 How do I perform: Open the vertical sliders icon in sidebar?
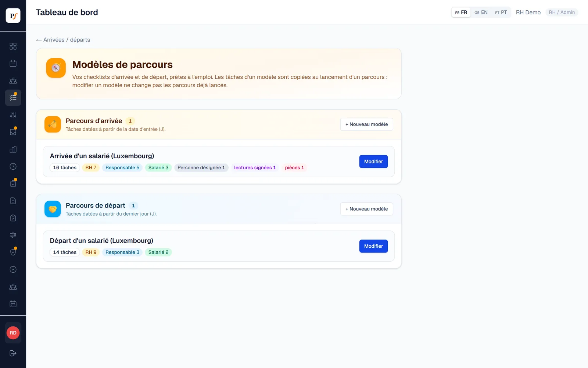pos(13,115)
